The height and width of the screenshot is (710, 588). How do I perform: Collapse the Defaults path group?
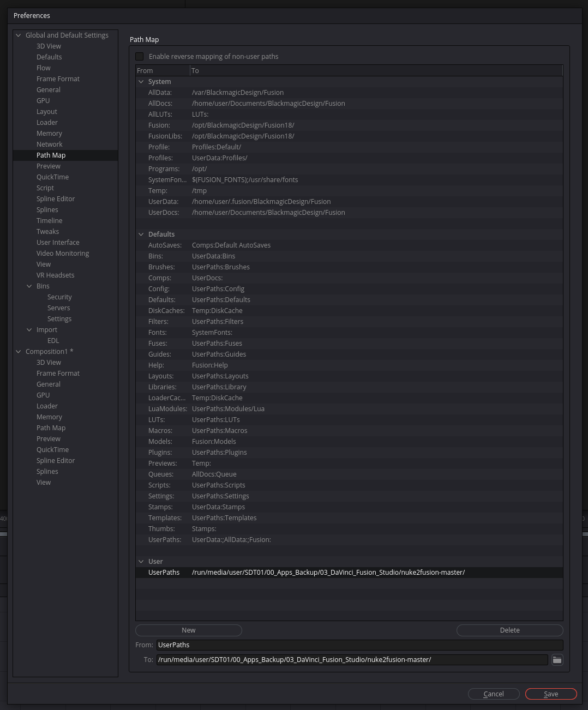click(x=141, y=234)
